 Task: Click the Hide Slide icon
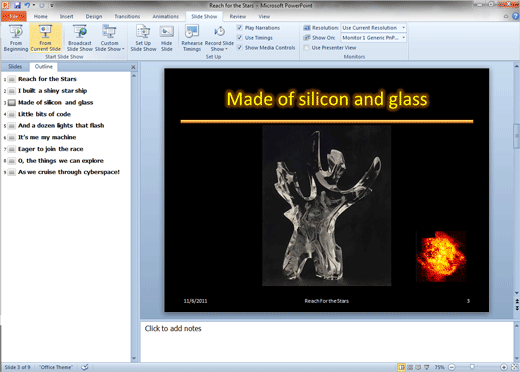pos(167,32)
